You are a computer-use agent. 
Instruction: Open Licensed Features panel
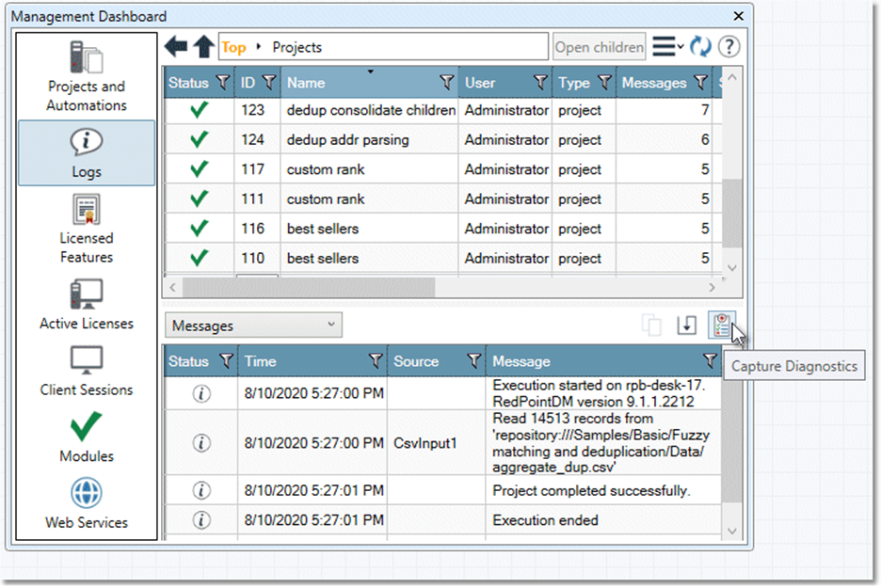pos(87,229)
